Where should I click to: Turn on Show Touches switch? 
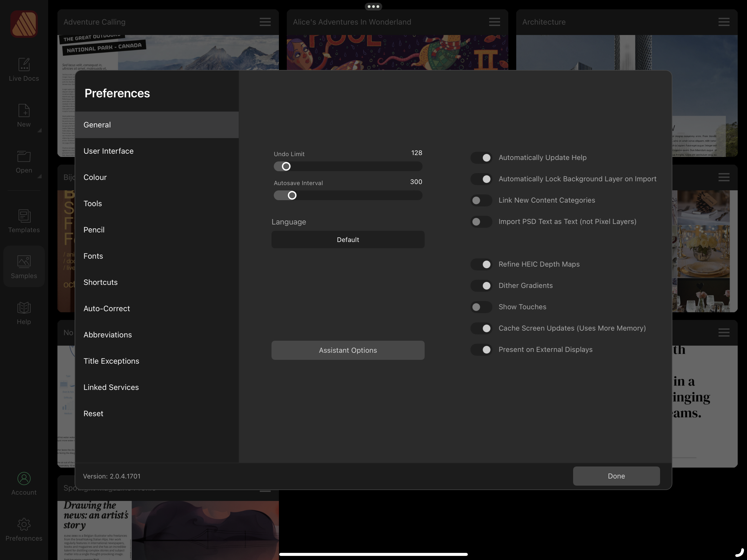(481, 307)
